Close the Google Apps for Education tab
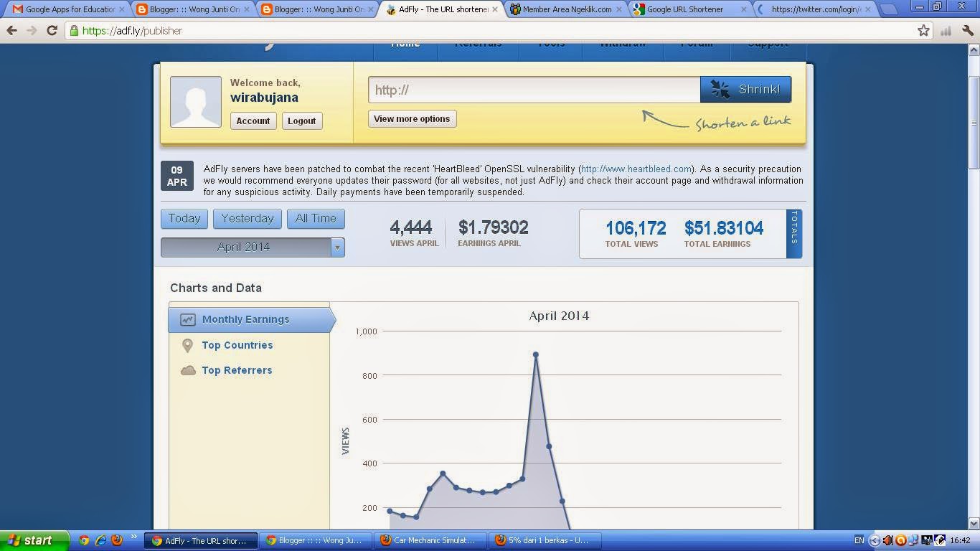 121,9
